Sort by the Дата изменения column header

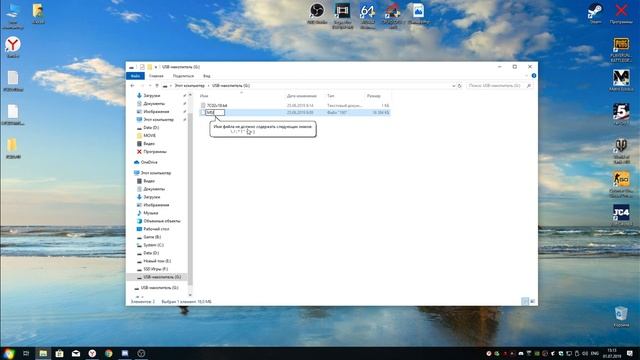[x=302, y=96]
